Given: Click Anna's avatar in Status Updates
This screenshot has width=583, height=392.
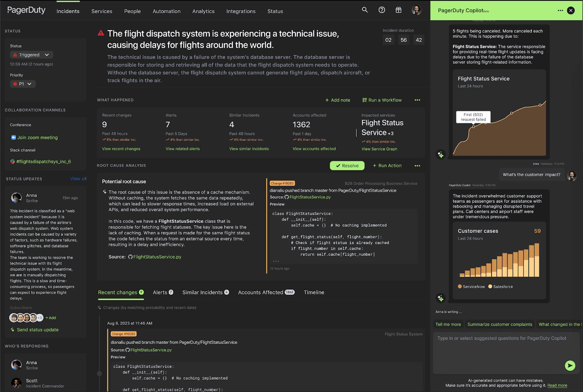Looking at the screenshot, I should [x=16, y=198].
